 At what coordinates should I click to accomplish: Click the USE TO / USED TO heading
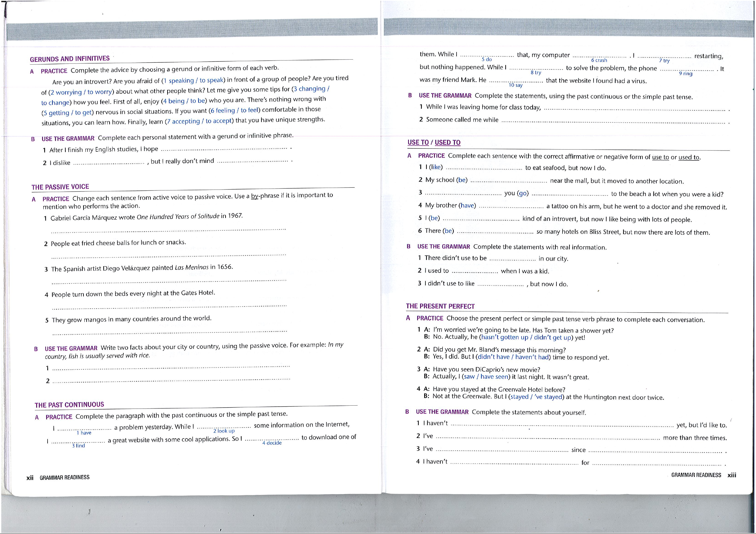pyautogui.click(x=434, y=143)
